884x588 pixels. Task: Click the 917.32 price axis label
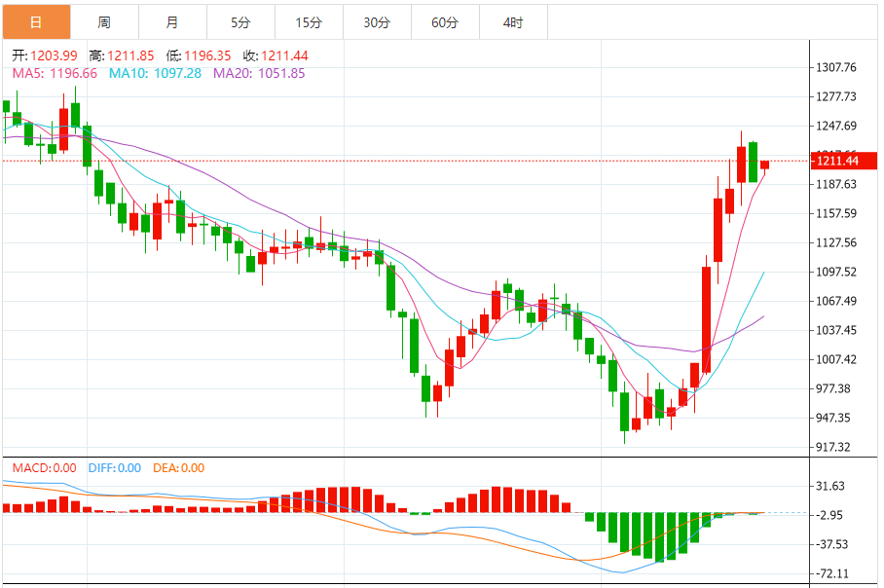pos(832,448)
